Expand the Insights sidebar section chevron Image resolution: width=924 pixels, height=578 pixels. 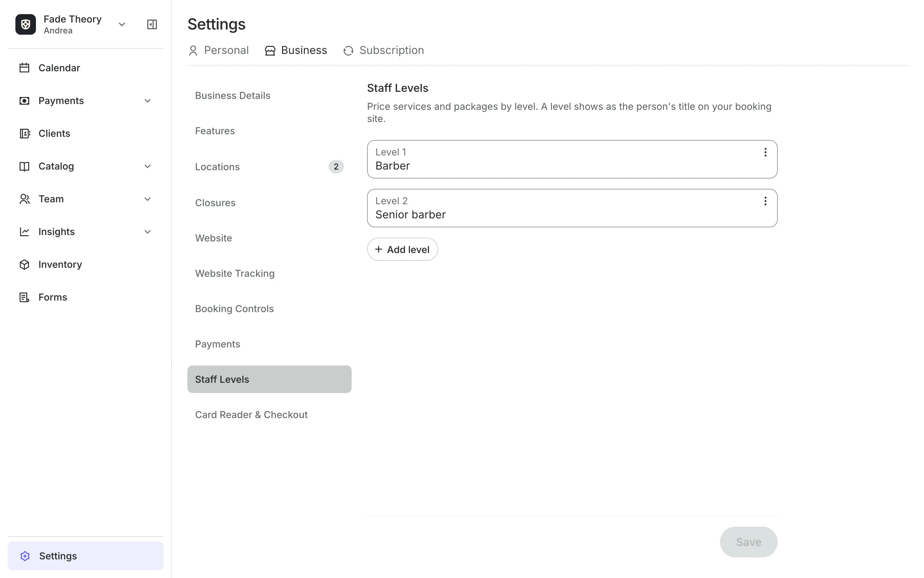148,232
